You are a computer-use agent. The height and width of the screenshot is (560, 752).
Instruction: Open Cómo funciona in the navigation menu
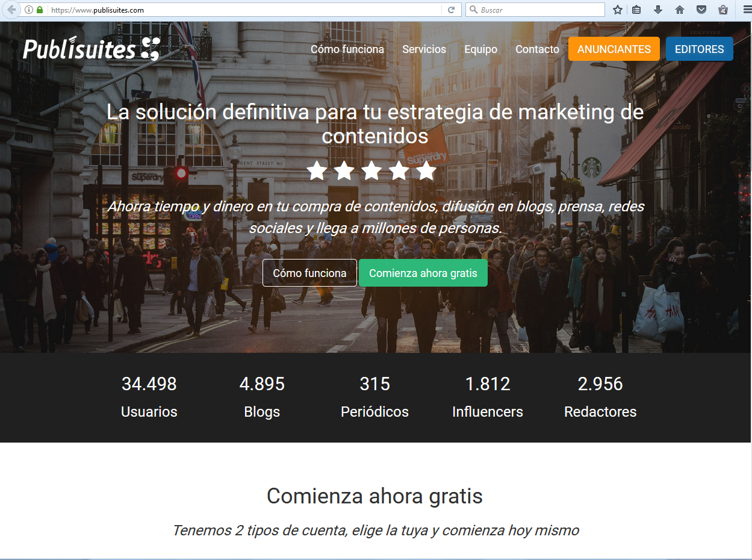pyautogui.click(x=347, y=49)
